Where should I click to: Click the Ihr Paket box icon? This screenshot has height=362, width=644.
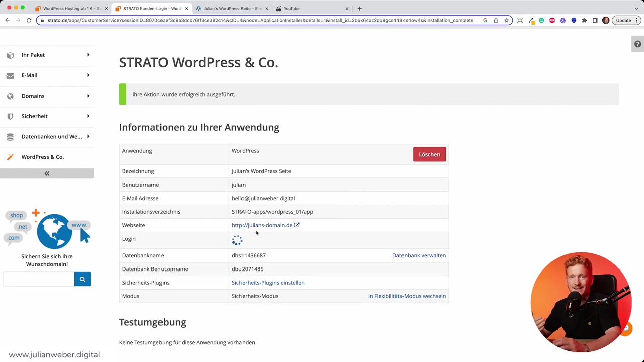click(x=10, y=55)
